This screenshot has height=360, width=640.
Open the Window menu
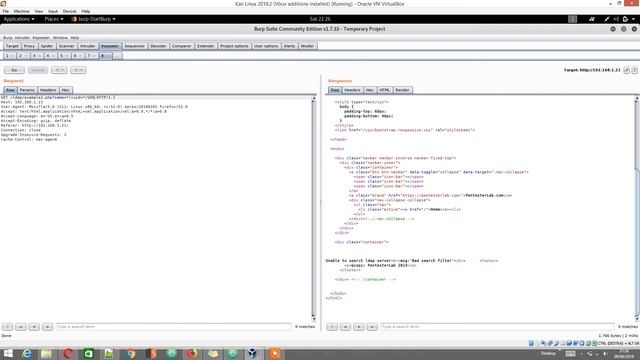[60, 38]
